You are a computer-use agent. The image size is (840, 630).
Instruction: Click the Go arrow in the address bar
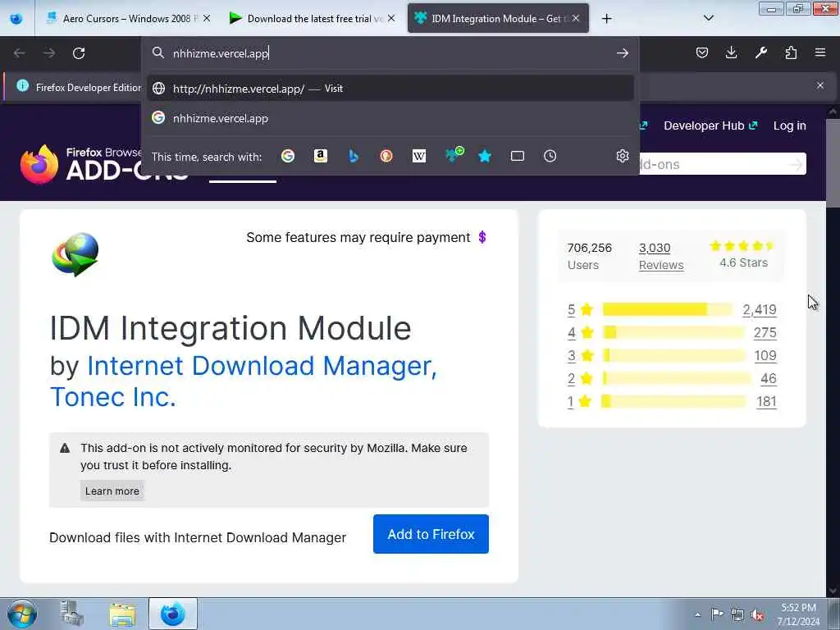[622, 53]
